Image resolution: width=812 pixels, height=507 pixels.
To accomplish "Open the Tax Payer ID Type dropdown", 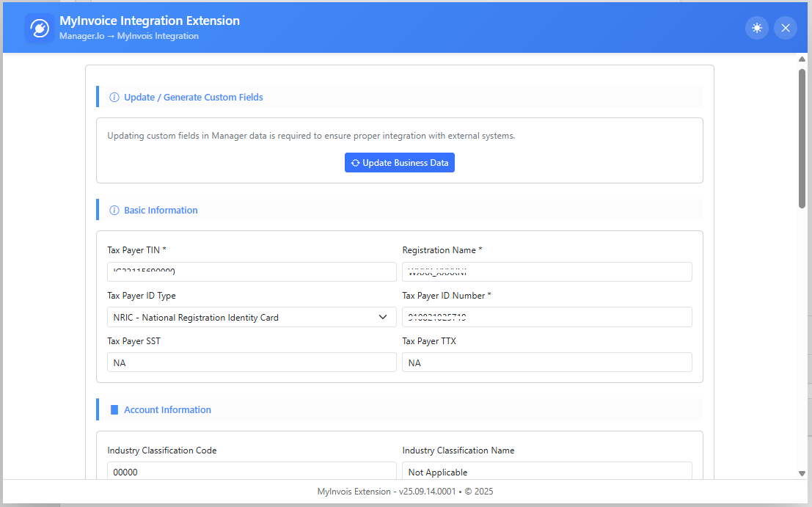I will (x=252, y=317).
